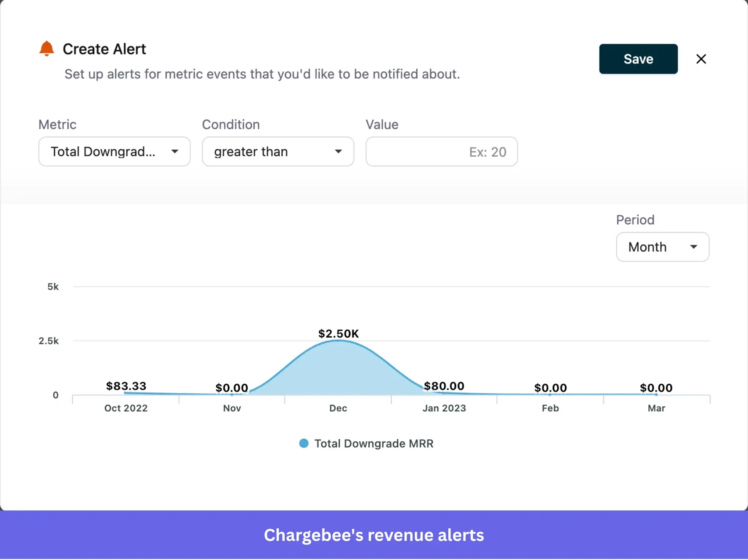Click the orange bell alert icon
Image resolution: width=748 pixels, height=560 pixels.
click(46, 48)
